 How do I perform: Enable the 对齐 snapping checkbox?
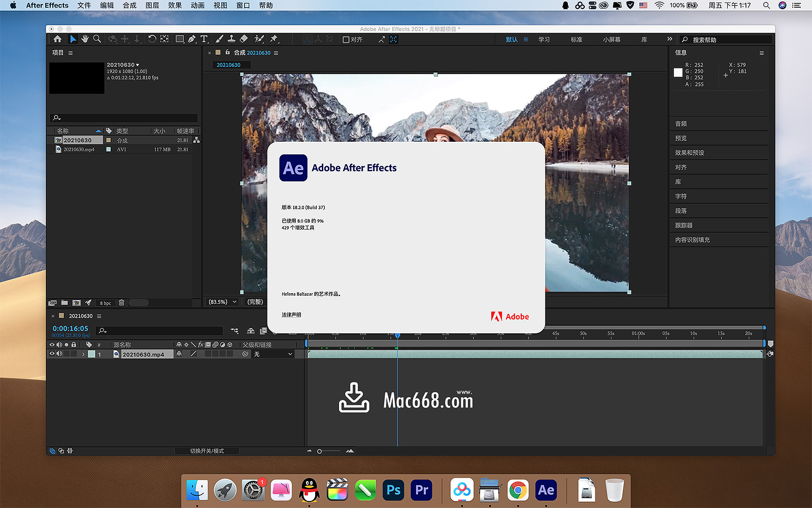(346, 40)
